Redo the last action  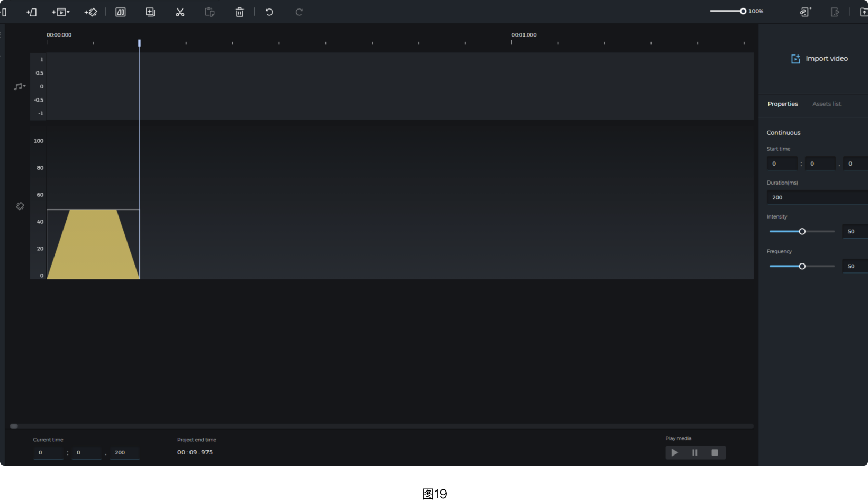pyautogui.click(x=299, y=12)
